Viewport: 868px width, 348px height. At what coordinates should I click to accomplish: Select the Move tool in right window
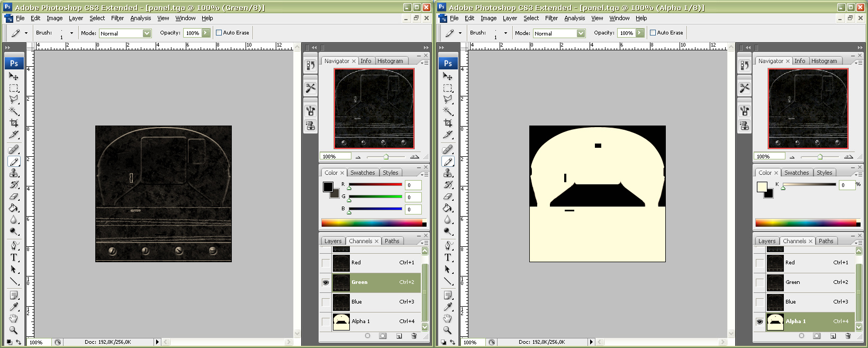click(x=448, y=76)
